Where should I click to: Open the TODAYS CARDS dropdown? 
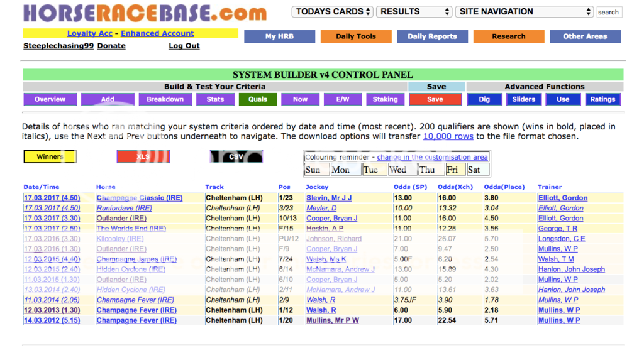pyautogui.click(x=332, y=12)
